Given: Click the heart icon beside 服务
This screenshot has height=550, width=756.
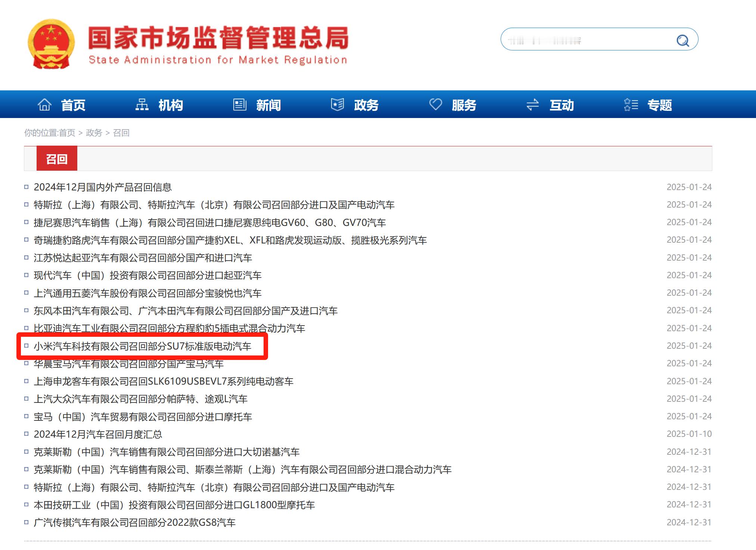Looking at the screenshot, I should pos(435,104).
